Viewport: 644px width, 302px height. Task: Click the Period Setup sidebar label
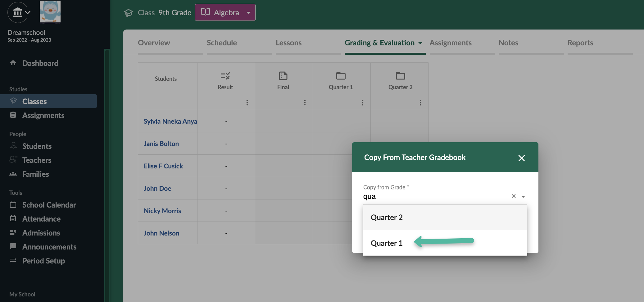[43, 261]
